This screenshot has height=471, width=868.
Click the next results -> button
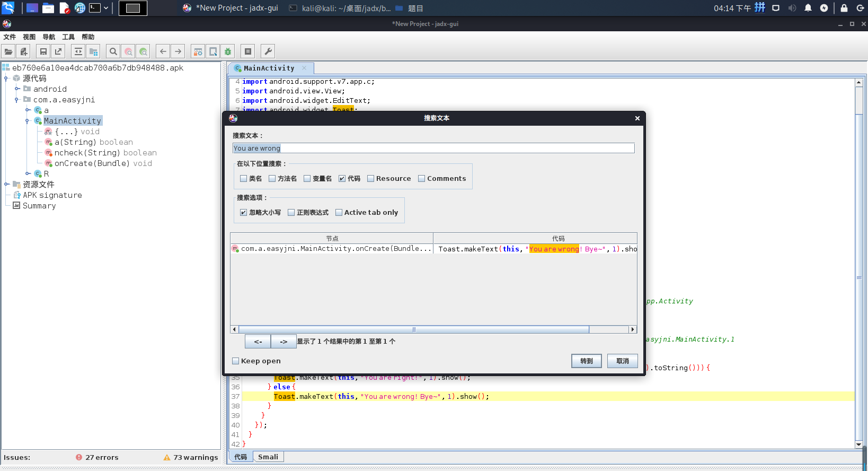point(284,342)
